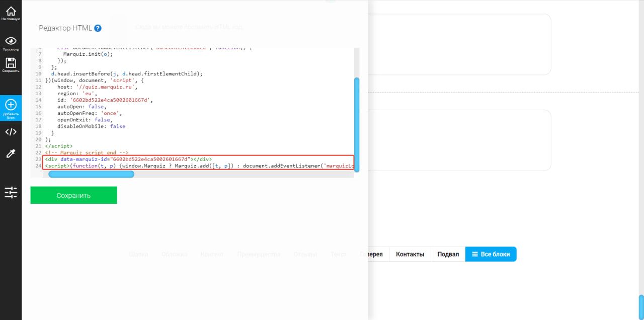
Task: Click the page vertical scrollbar thumb
Action: 641,307
